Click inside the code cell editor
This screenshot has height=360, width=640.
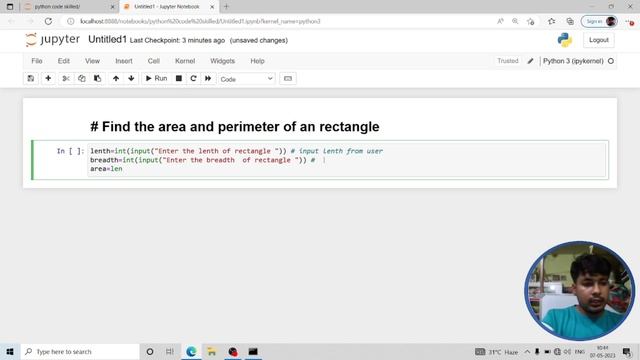point(348,160)
